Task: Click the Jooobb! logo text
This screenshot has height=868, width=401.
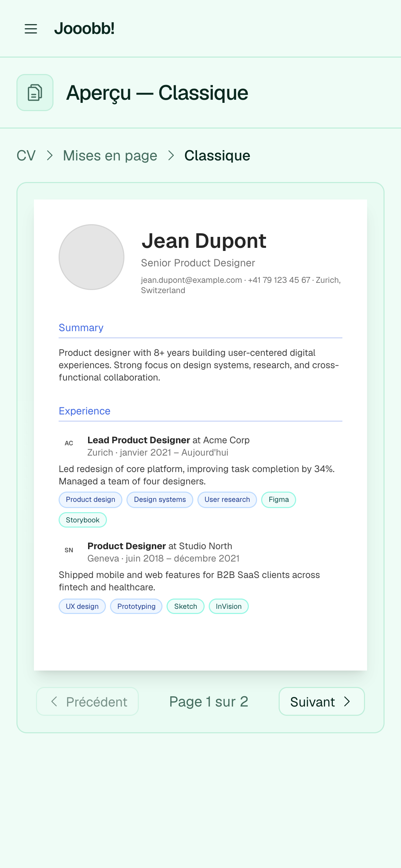Action: click(x=84, y=28)
